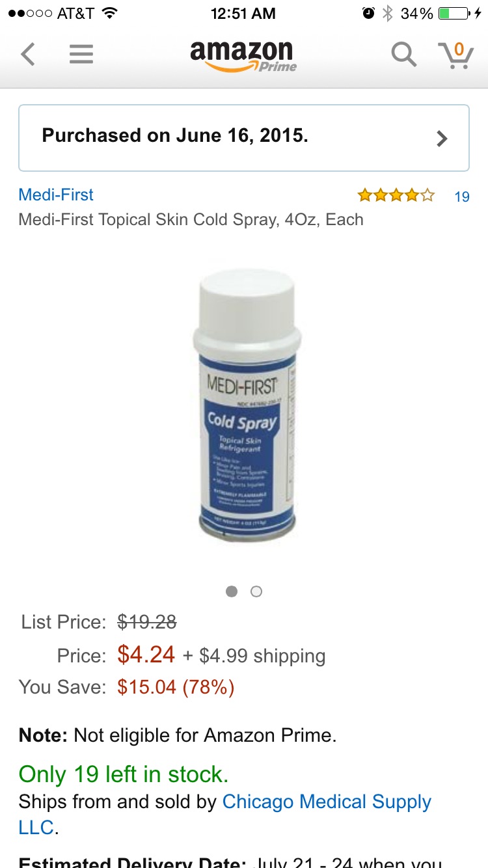Open search with magnifying glass icon
Screen dimensions: 488x868
[403, 55]
